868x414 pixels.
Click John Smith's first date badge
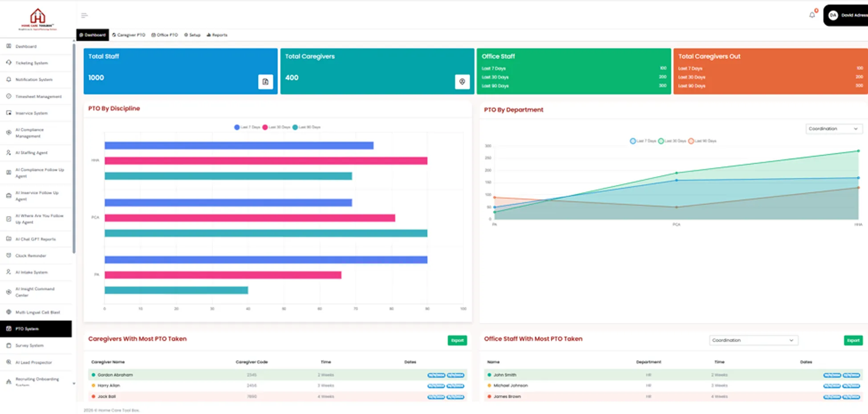pos(832,375)
